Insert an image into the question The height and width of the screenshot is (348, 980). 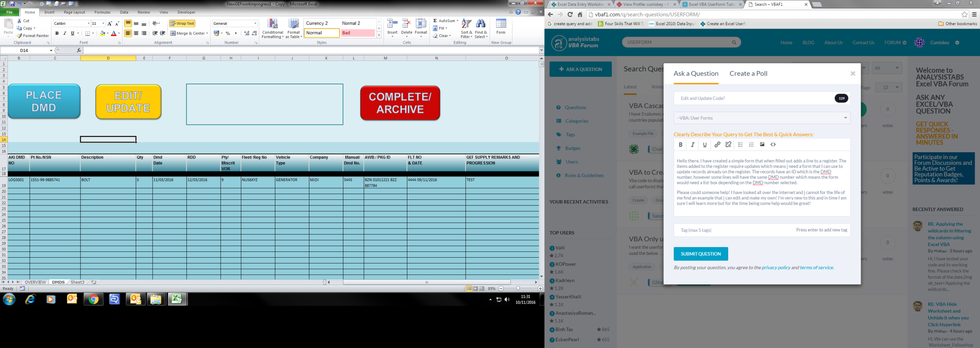point(762,144)
